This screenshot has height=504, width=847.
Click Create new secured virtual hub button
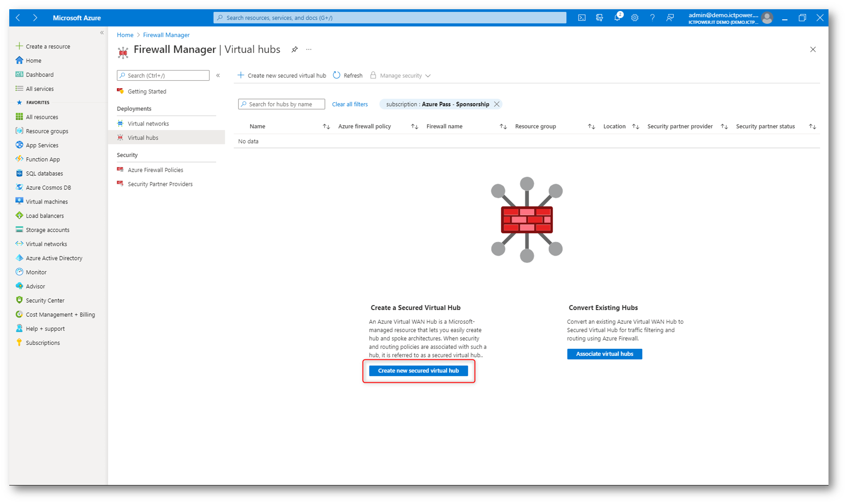[418, 371]
